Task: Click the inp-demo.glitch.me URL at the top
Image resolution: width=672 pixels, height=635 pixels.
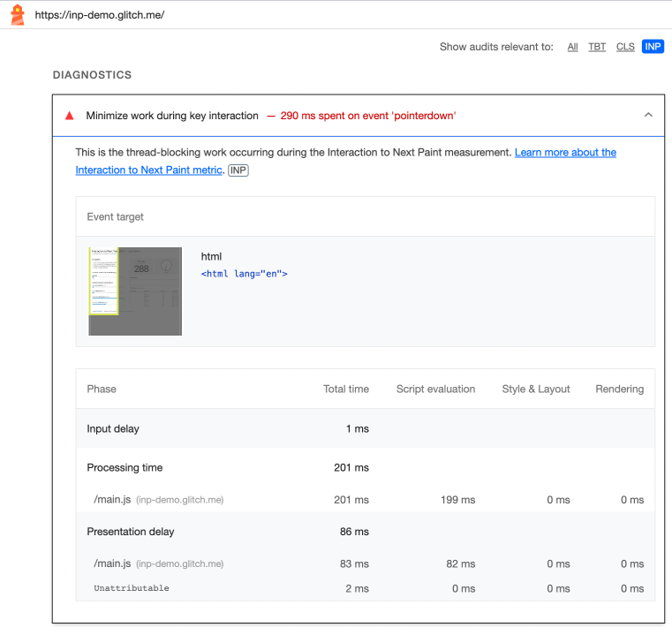Action: [100, 15]
